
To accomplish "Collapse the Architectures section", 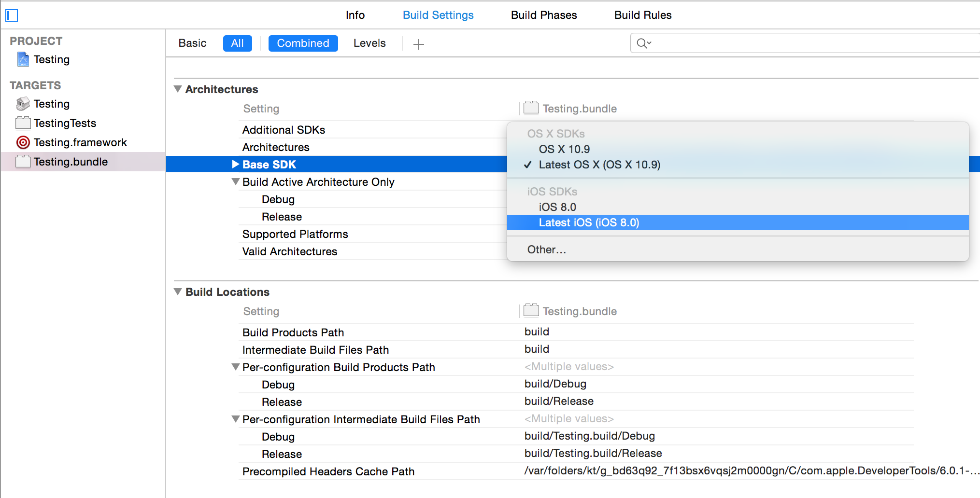I will pos(178,89).
